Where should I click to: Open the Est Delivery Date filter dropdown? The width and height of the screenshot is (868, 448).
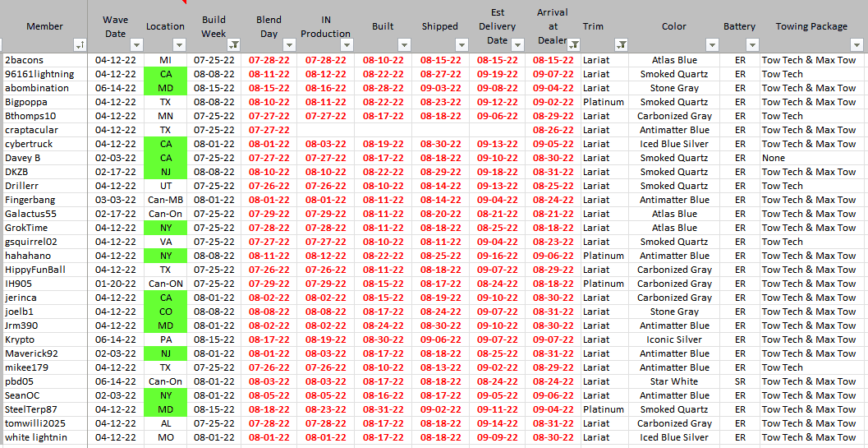(x=518, y=44)
